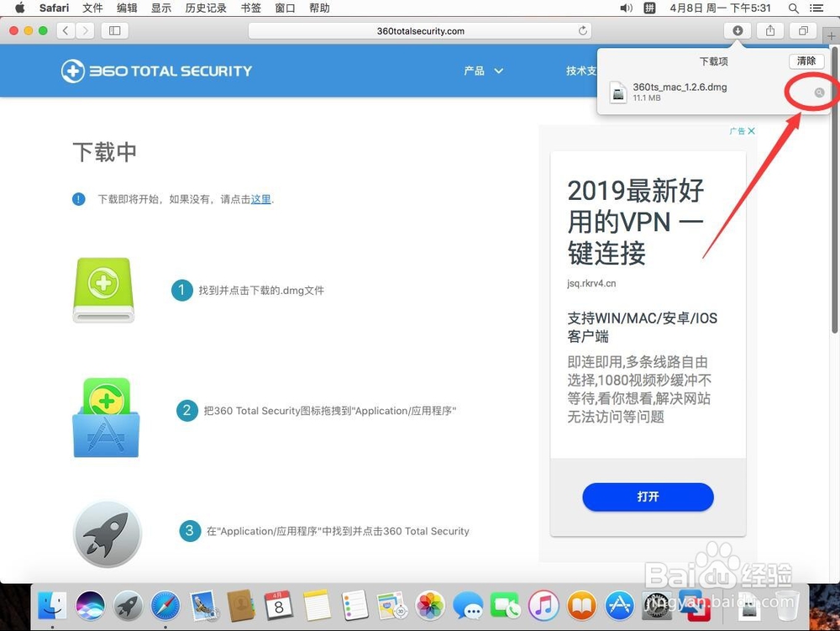The width and height of the screenshot is (840, 631).
Task: Open Maps from the dock
Action: pyautogui.click(x=391, y=605)
